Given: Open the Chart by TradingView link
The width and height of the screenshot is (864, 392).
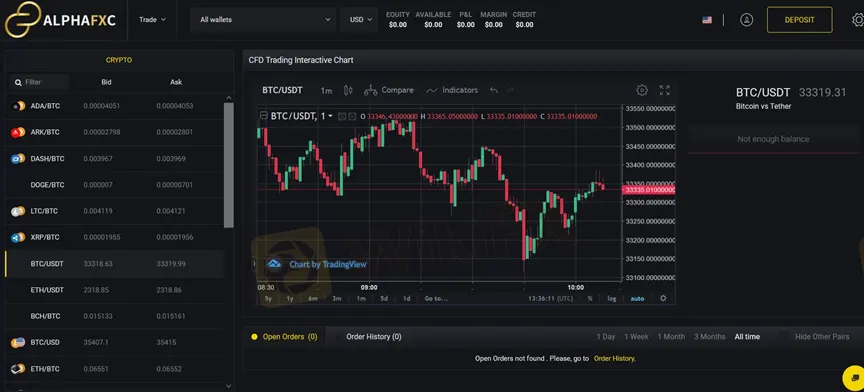Looking at the screenshot, I should click(327, 265).
